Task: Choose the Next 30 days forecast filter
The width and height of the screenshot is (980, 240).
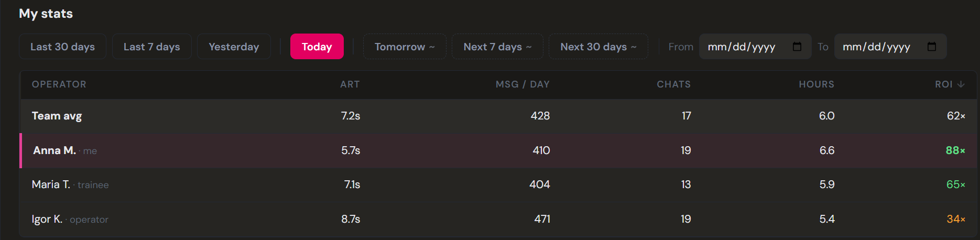Action: click(x=598, y=47)
